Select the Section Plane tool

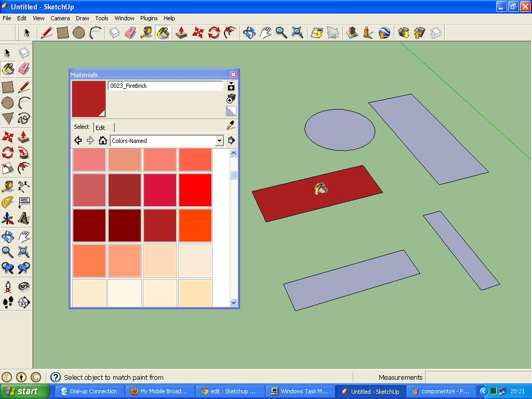click(x=24, y=302)
